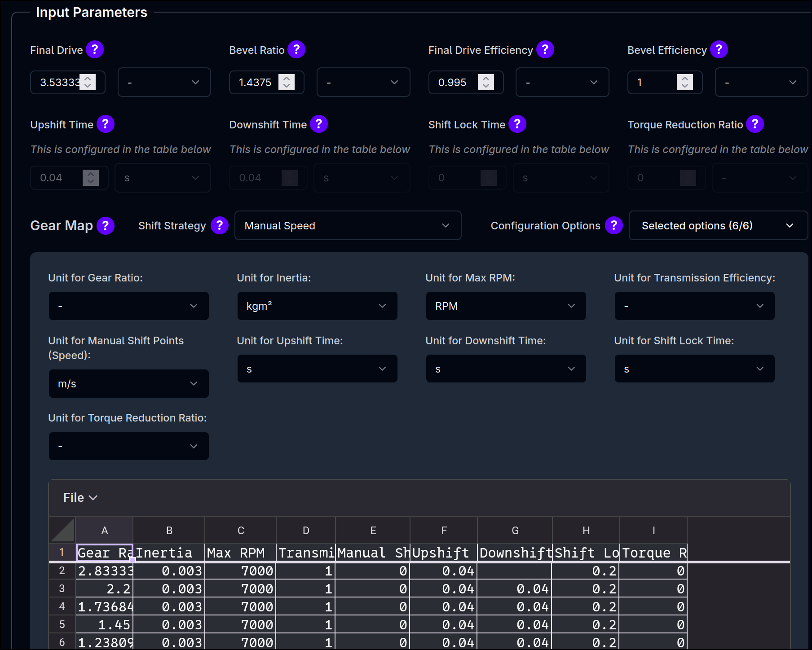The image size is (812, 650).
Task: Click the Bevel Ratio stepper arrows
Action: pos(287,82)
